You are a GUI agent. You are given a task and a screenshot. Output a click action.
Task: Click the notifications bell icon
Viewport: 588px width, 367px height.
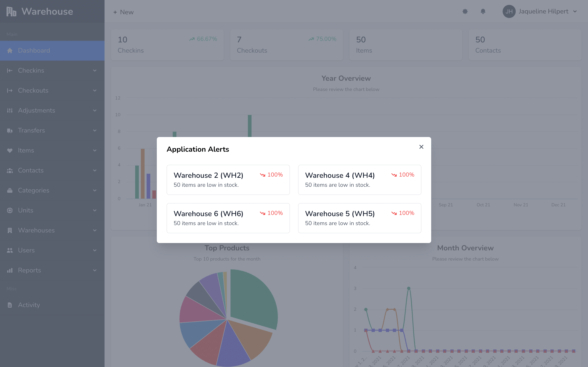tap(483, 11)
